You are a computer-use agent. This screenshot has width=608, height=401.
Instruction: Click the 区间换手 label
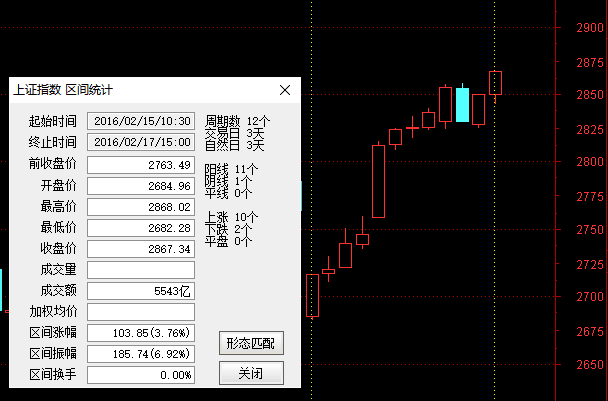53,375
